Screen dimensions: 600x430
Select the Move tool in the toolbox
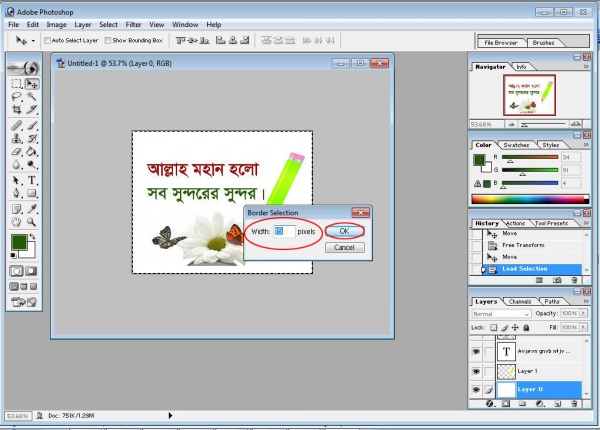pyautogui.click(x=32, y=84)
